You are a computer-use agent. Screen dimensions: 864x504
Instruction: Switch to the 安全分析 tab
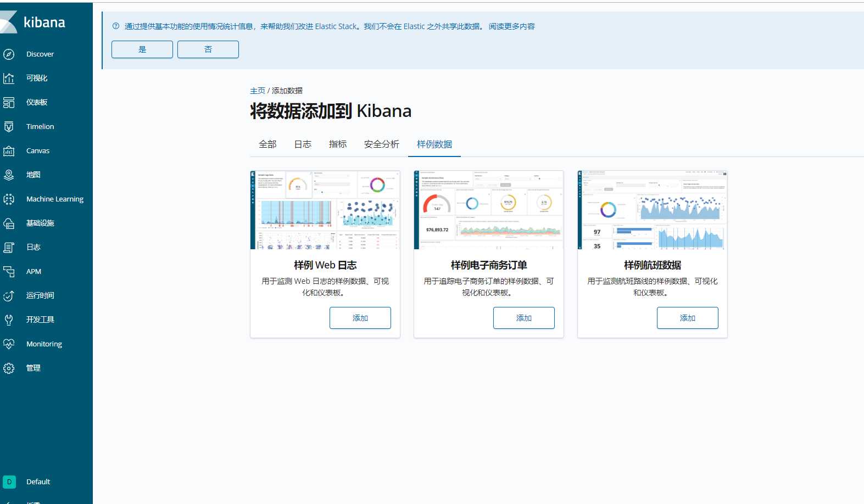(382, 144)
